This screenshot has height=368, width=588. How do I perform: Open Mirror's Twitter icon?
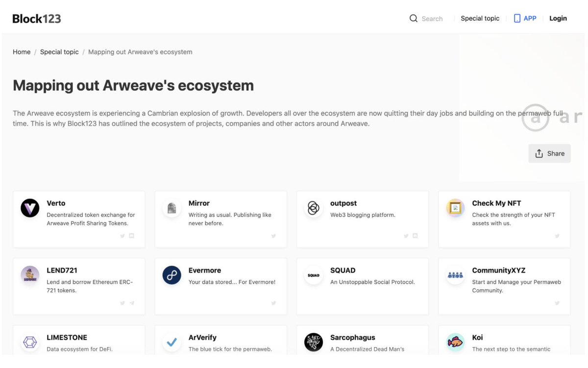point(273,236)
